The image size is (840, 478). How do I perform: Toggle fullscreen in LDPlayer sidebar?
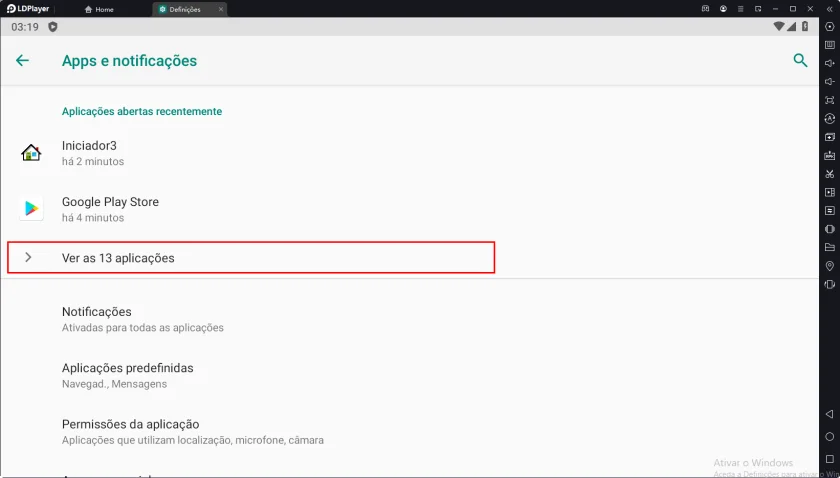pyautogui.click(x=830, y=100)
